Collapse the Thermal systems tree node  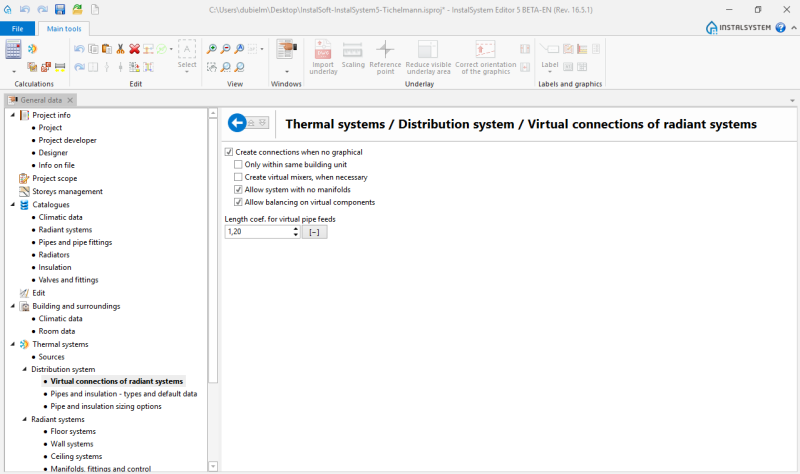click(13, 344)
